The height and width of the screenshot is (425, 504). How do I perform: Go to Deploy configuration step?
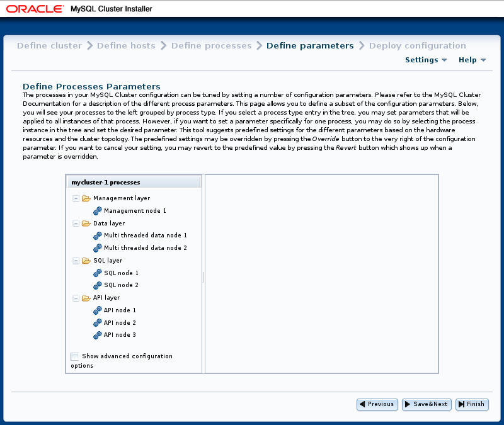(418, 45)
